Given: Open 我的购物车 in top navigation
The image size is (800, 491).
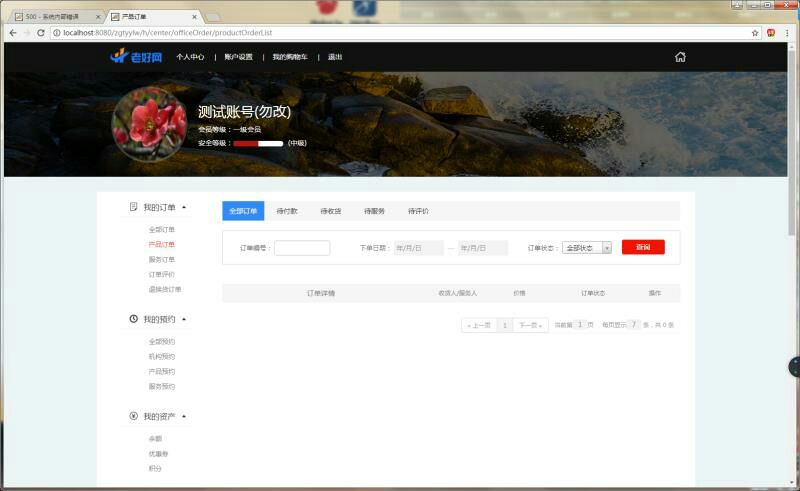Looking at the screenshot, I should [292, 57].
